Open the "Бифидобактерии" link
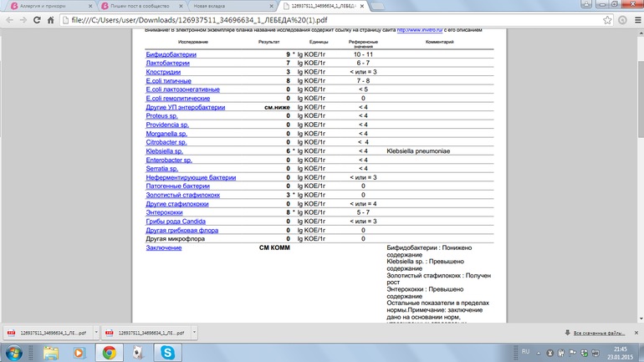The height and width of the screenshot is (362, 644). click(x=171, y=54)
